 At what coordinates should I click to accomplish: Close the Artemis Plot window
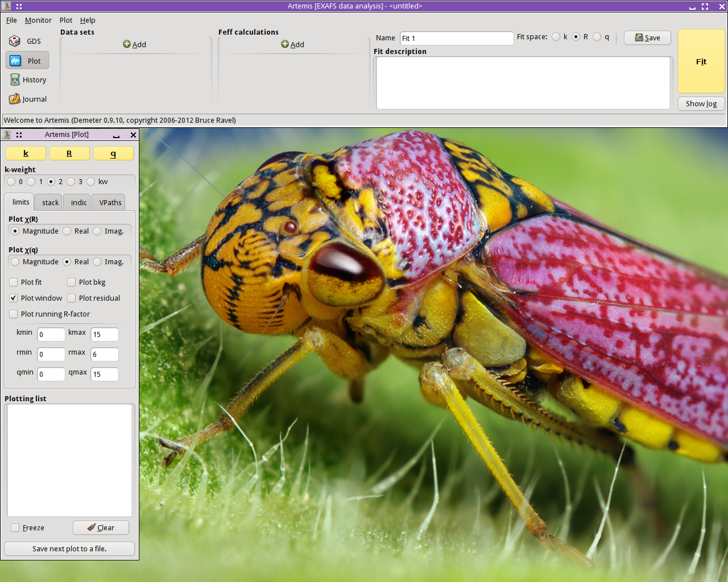133,135
